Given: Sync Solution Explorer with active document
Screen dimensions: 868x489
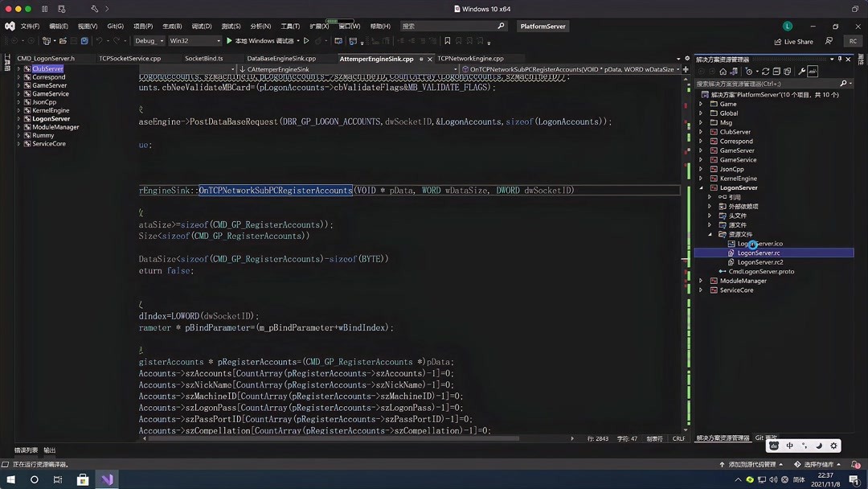Looking at the screenshot, I should pos(733,71).
